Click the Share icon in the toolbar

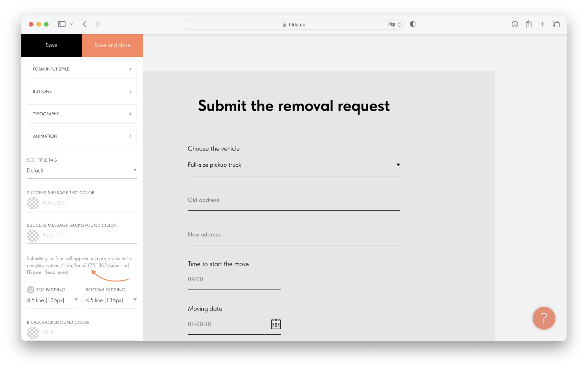[x=528, y=24]
